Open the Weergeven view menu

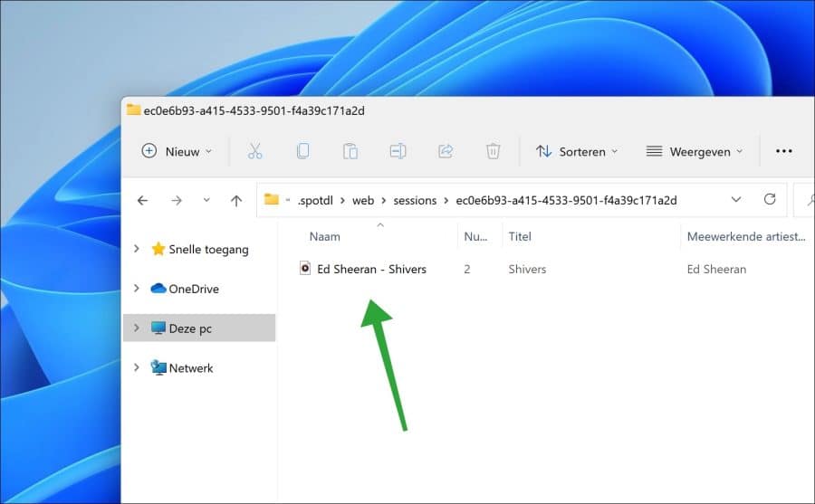[694, 152]
